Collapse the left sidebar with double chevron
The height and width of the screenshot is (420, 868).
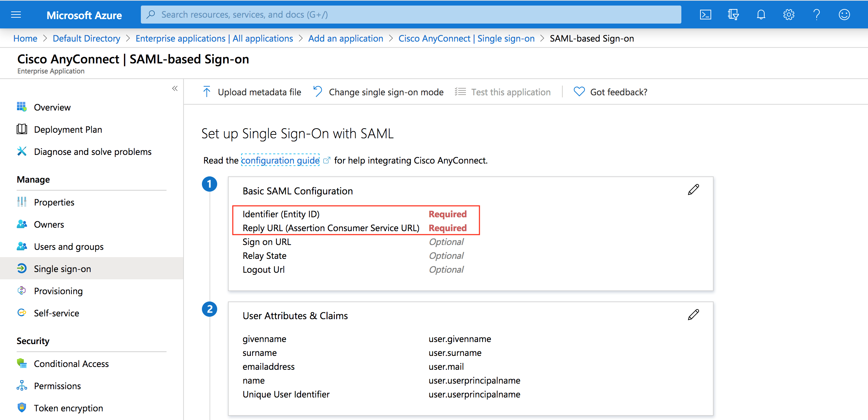click(175, 88)
